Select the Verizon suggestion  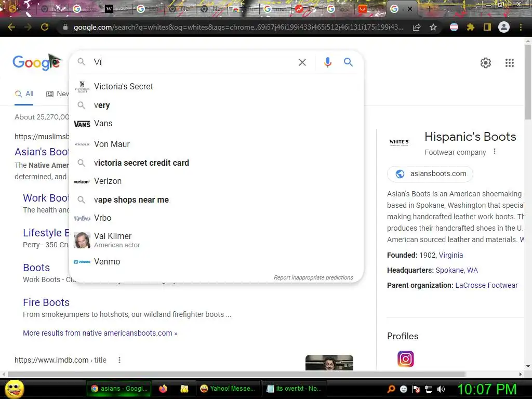click(216, 181)
